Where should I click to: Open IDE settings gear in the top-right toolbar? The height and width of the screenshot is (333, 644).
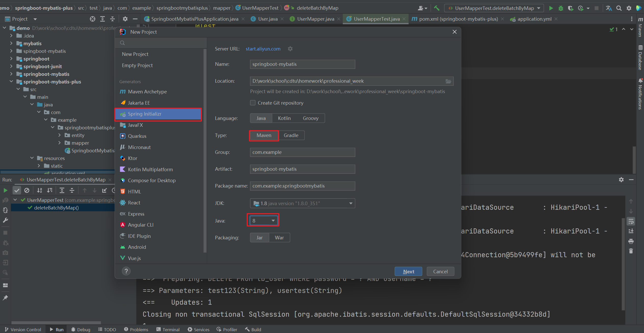point(629,8)
